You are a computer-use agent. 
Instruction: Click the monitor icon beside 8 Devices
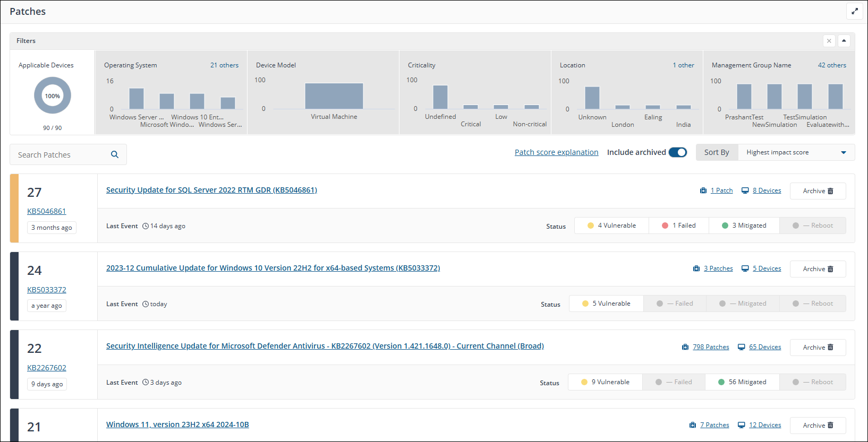coord(745,190)
